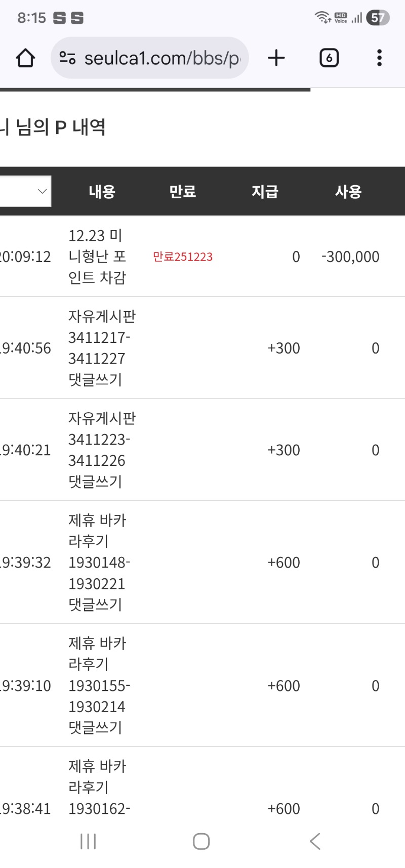Screen dimensions: 405x868
Task: Open the 12.23 미니형난 포인트 차감 entry
Action: 97,256
